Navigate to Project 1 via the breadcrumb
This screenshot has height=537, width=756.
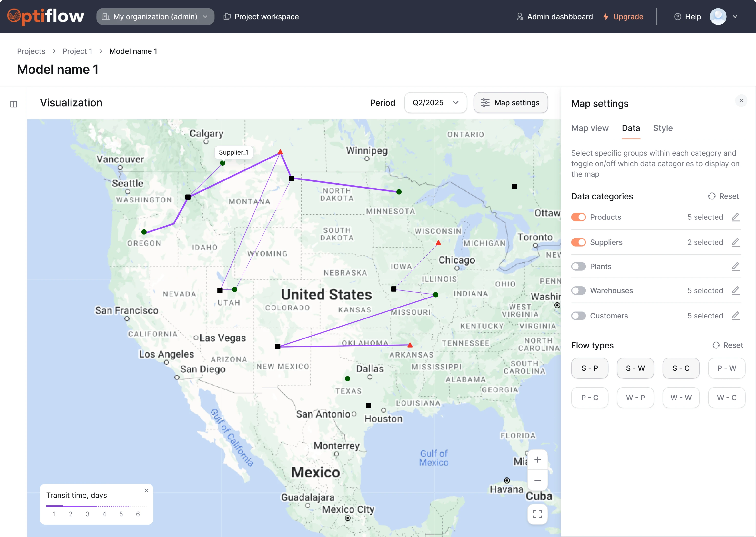click(x=77, y=51)
